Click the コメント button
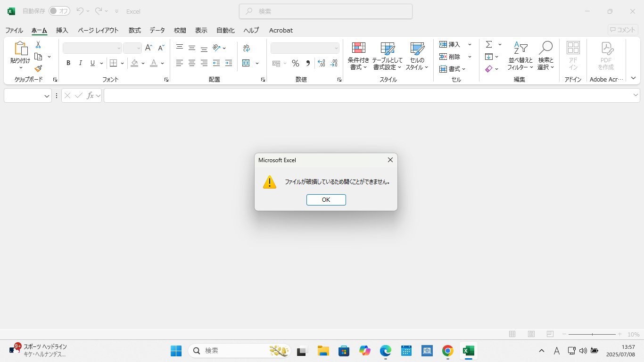 pyautogui.click(x=622, y=30)
